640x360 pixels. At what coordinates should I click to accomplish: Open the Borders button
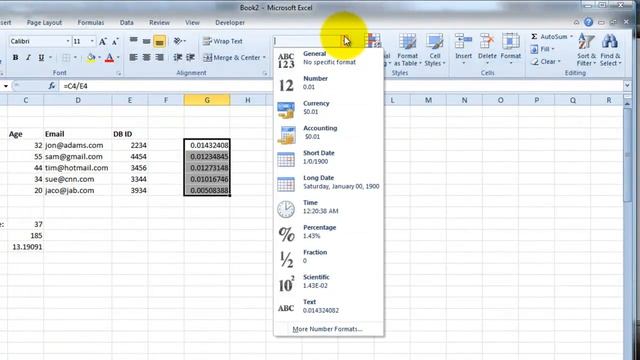66,58
